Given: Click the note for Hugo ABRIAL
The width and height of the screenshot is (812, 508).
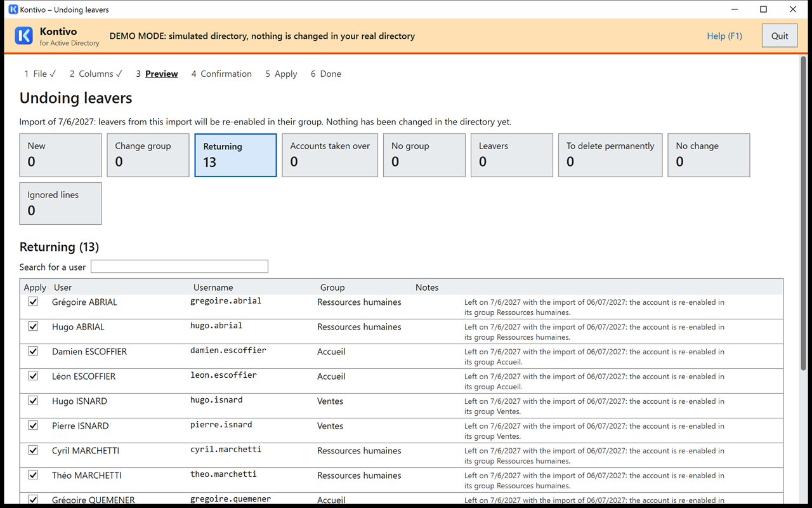Looking at the screenshot, I should click(x=594, y=332).
